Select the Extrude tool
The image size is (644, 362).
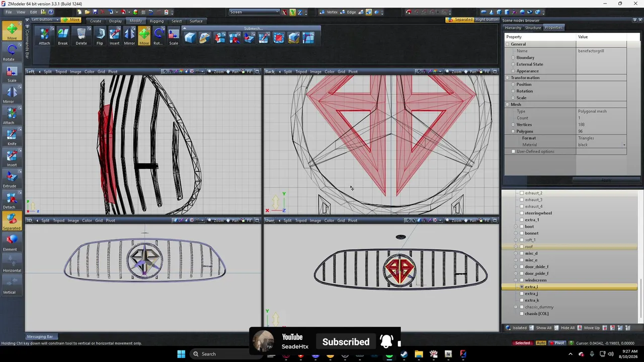coord(12,178)
